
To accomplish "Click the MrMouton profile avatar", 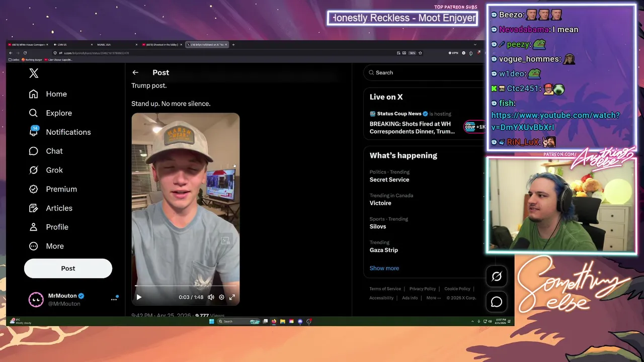I will tap(36, 300).
